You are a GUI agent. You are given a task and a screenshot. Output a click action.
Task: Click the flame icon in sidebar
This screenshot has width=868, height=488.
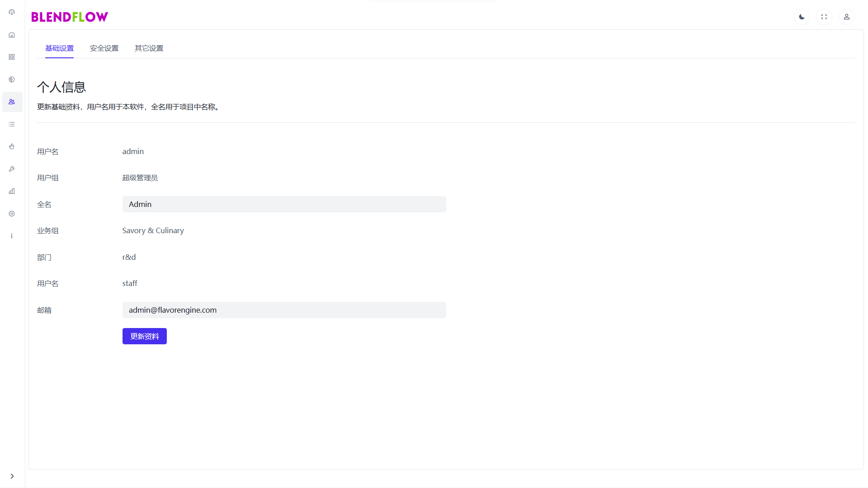(12, 146)
